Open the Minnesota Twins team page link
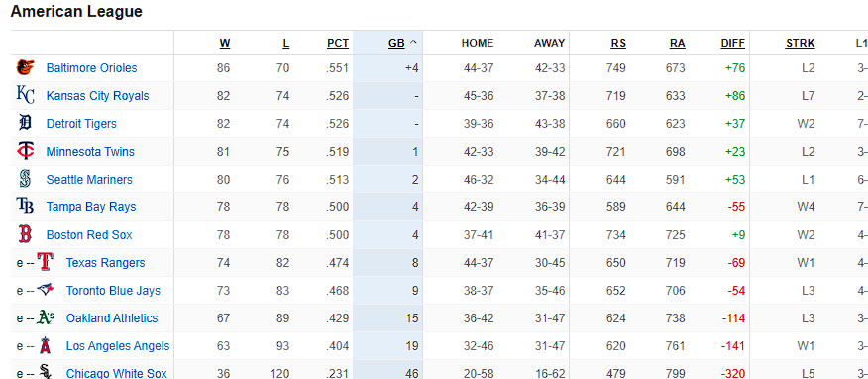The height and width of the screenshot is (379, 868). pos(90,151)
